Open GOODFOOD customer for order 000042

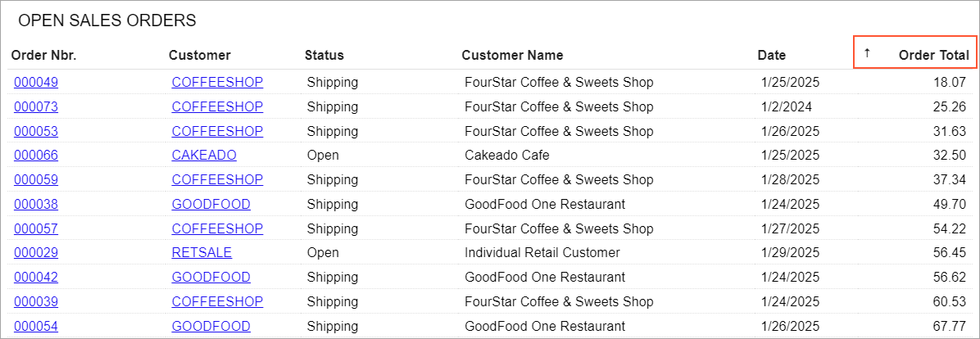click(x=211, y=277)
